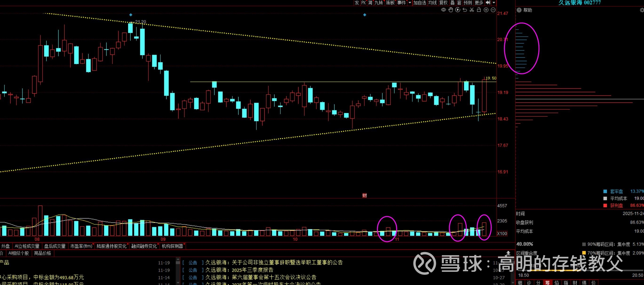The width and height of the screenshot is (644, 285).
Task: Click the help question mark icon
Action: (x=519, y=10)
